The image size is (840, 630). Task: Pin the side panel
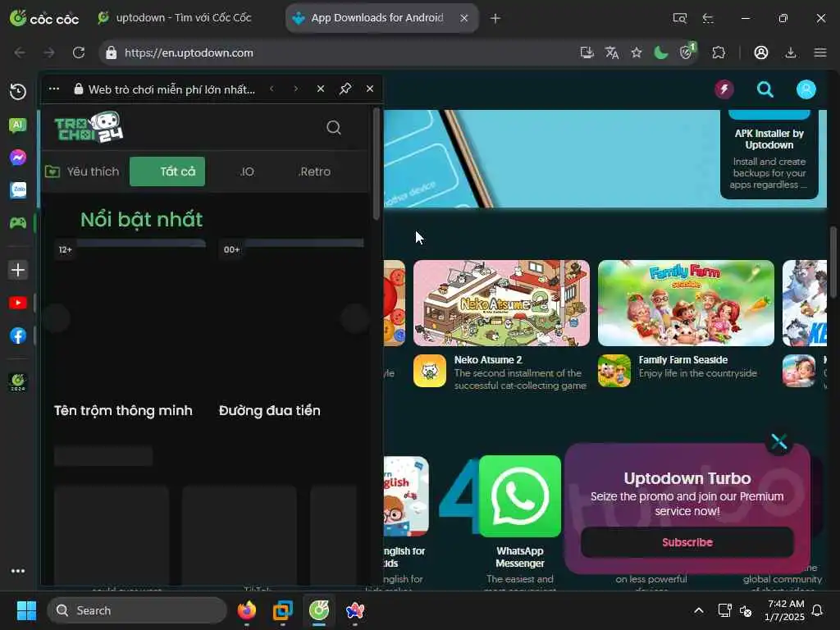pos(345,89)
